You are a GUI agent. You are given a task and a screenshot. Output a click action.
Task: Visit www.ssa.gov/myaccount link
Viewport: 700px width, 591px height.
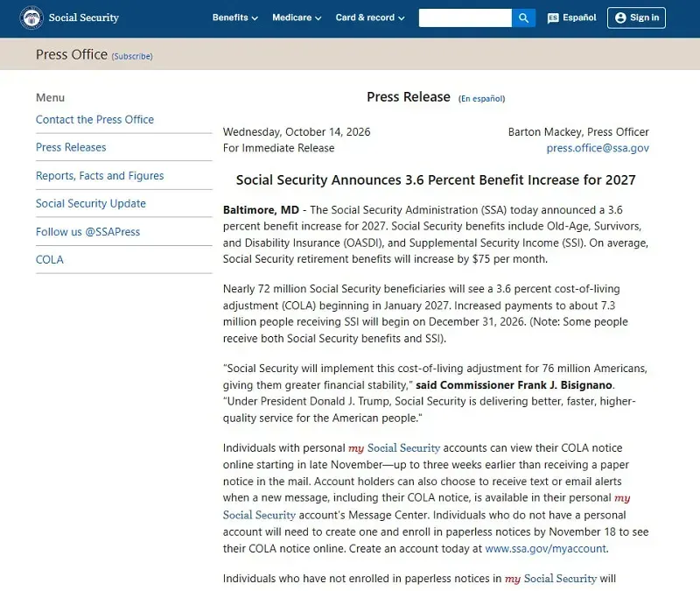coord(545,549)
